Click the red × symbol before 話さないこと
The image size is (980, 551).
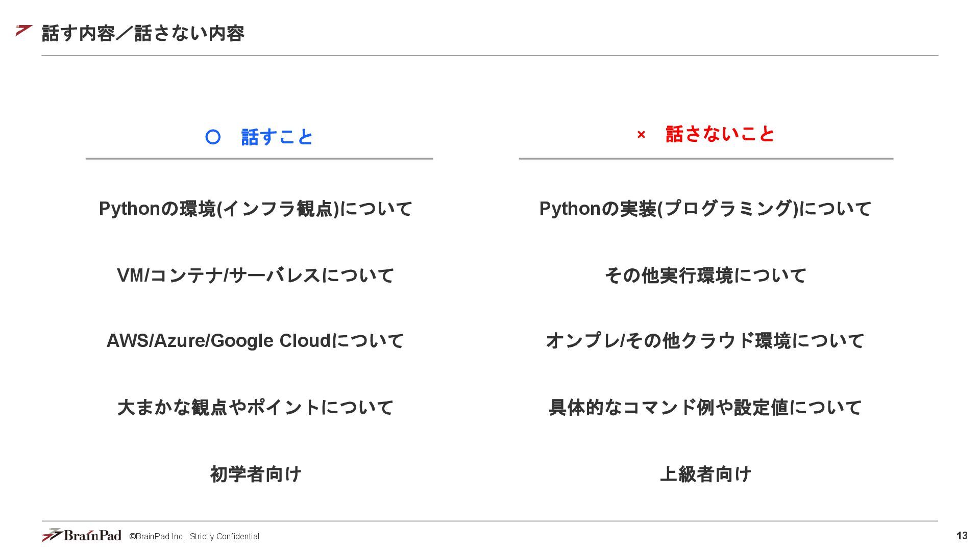click(x=641, y=135)
